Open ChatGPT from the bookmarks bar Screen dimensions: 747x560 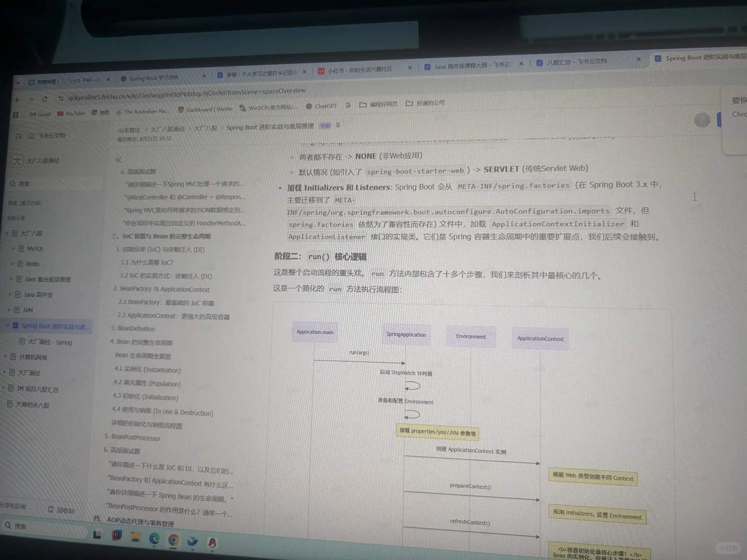(x=321, y=106)
